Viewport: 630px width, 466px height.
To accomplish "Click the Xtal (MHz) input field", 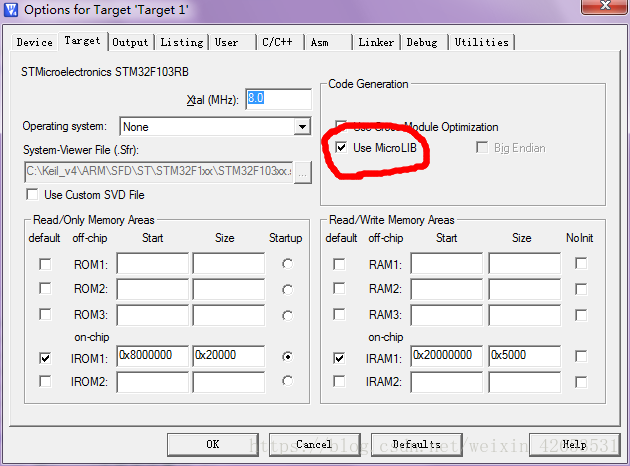I will [x=278, y=99].
